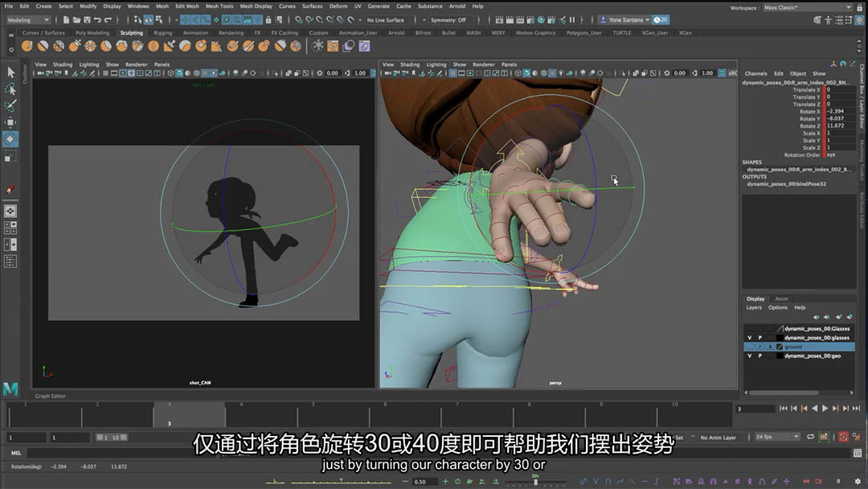Switch to the Anim layer tab

pos(781,299)
